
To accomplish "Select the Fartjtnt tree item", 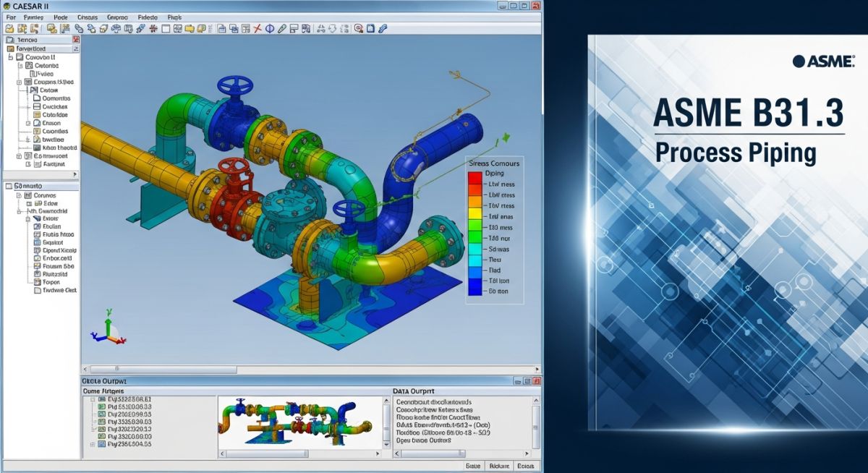I will click(x=48, y=164).
